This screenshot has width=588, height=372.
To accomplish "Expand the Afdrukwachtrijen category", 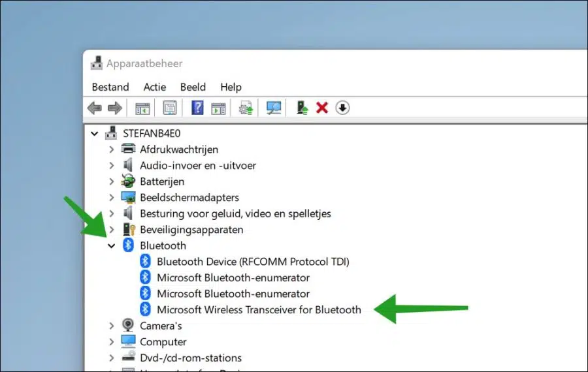I will [111, 149].
